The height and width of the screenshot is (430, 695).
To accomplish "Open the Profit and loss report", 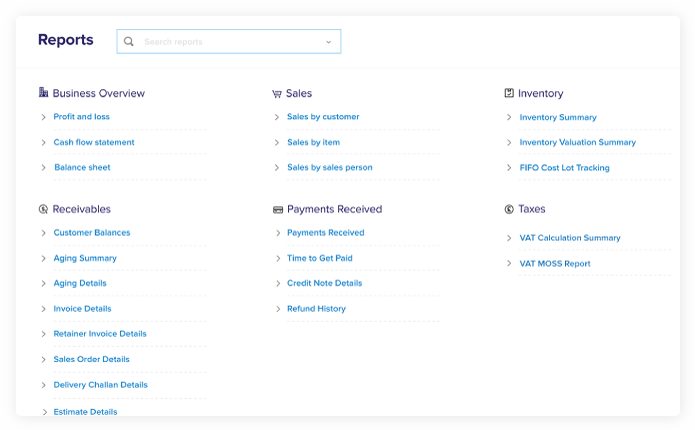I will tap(82, 117).
